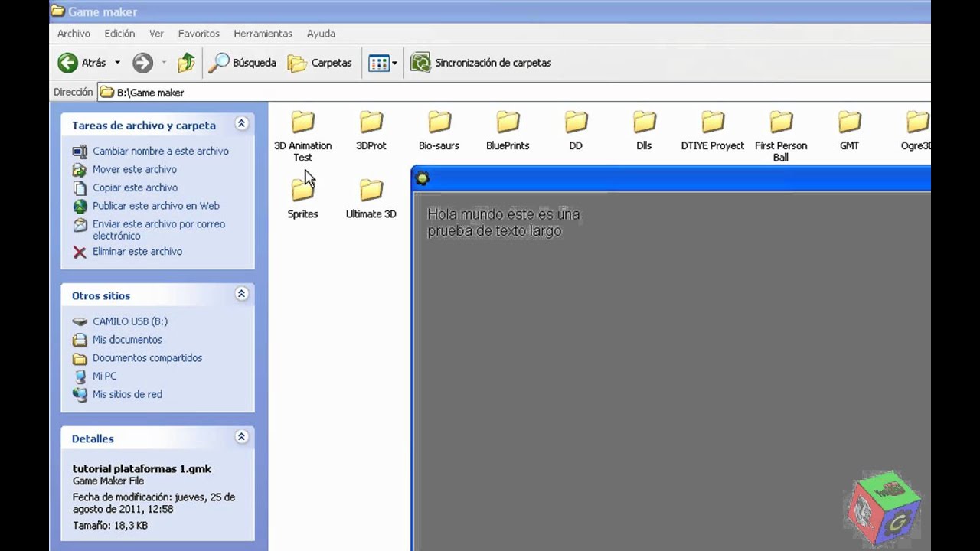
Task: Select the 3DProt folder
Action: (x=371, y=129)
